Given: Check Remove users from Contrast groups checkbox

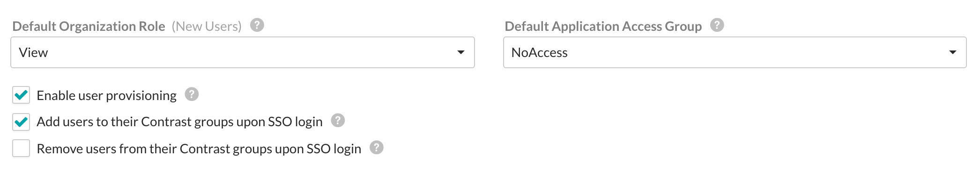Looking at the screenshot, I should click(21, 148).
